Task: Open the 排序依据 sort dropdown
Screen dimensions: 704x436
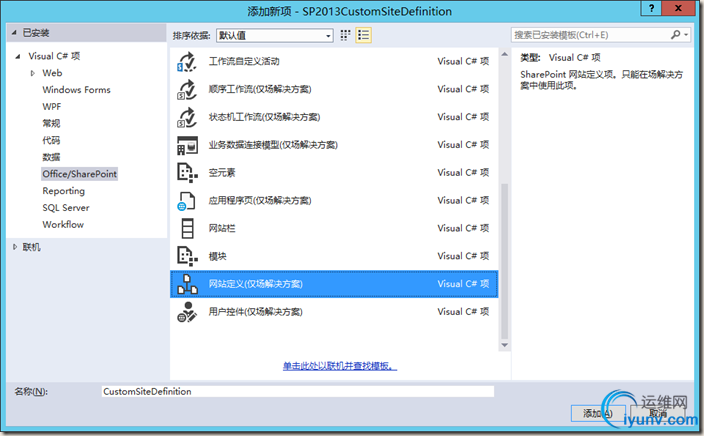Action: point(275,35)
